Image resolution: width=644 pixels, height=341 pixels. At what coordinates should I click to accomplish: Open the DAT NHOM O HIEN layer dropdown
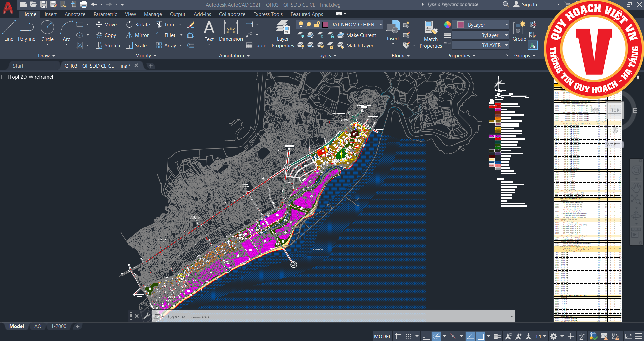point(380,24)
